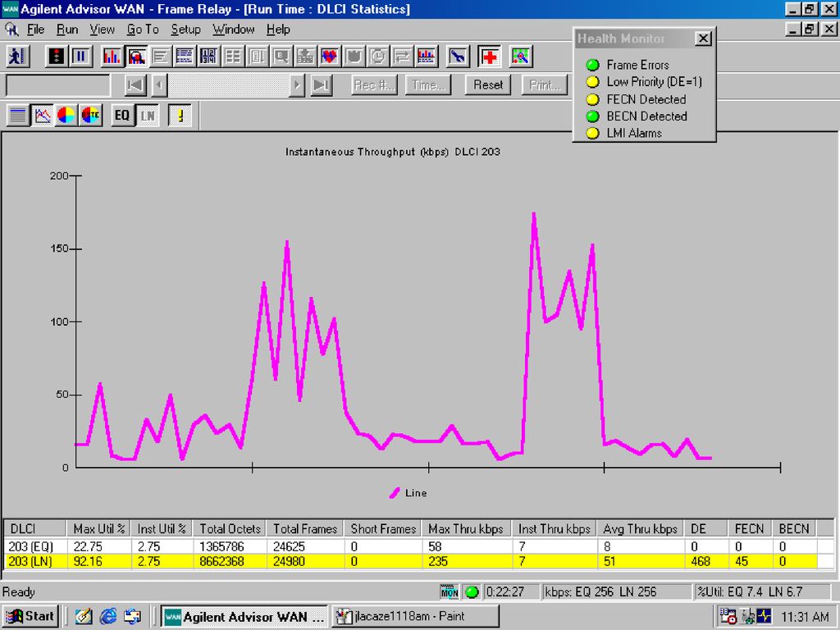
Task: Click the Agilent Advisor WAN taskbar button
Action: tap(244, 616)
